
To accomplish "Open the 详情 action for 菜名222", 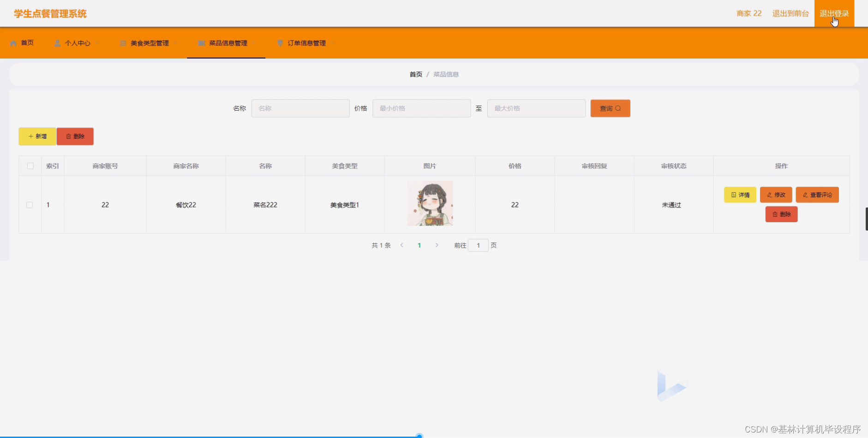I will [x=740, y=195].
